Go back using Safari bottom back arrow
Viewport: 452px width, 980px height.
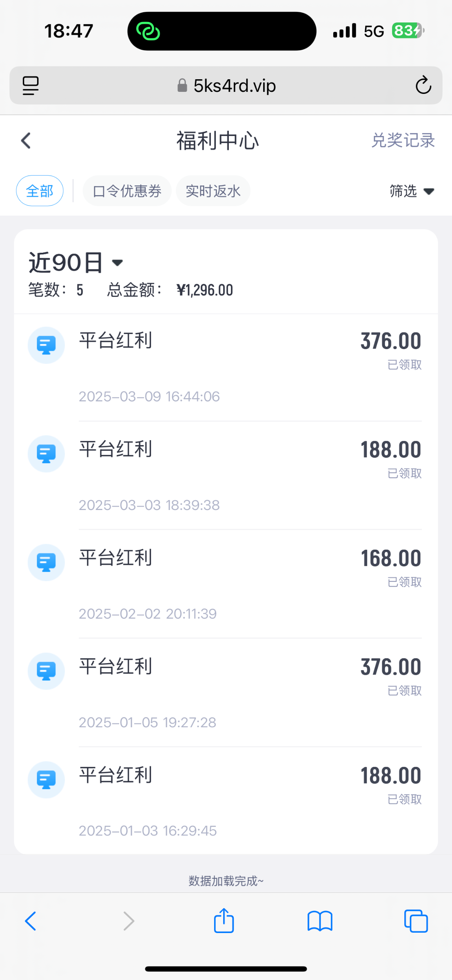point(31,921)
